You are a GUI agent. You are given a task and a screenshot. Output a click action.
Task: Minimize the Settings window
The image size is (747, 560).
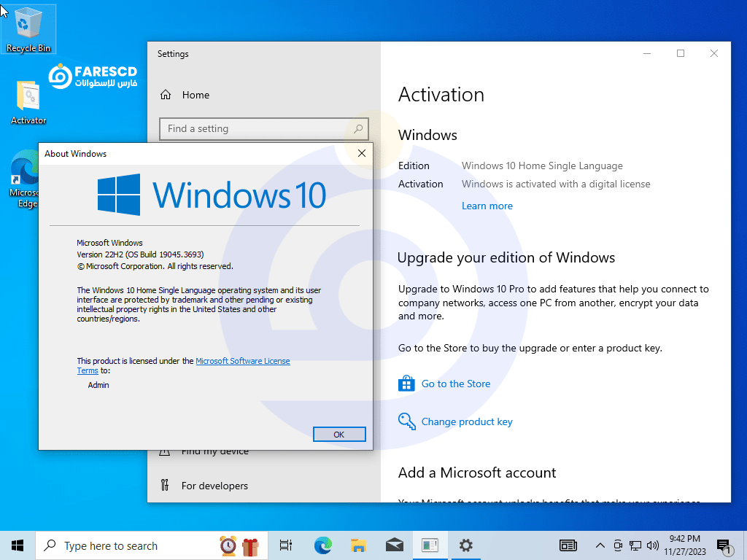point(647,53)
